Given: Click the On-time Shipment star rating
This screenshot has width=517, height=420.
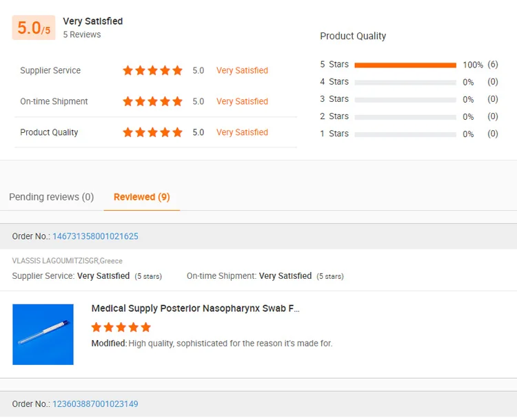Looking at the screenshot, I should 152,101.
